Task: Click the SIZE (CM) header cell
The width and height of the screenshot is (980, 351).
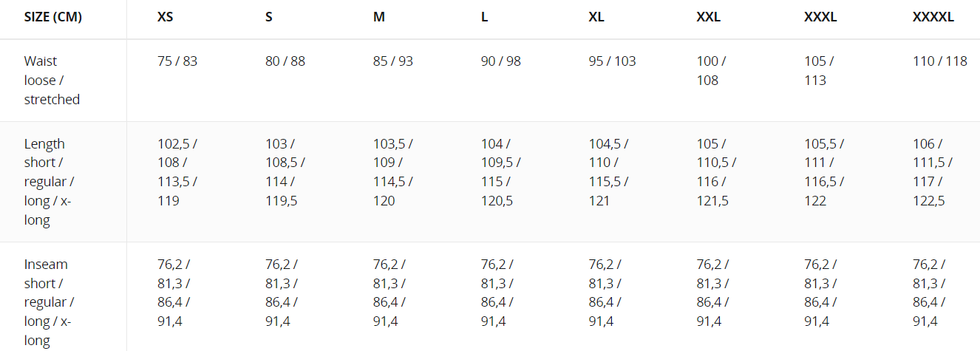Action: pos(52,17)
